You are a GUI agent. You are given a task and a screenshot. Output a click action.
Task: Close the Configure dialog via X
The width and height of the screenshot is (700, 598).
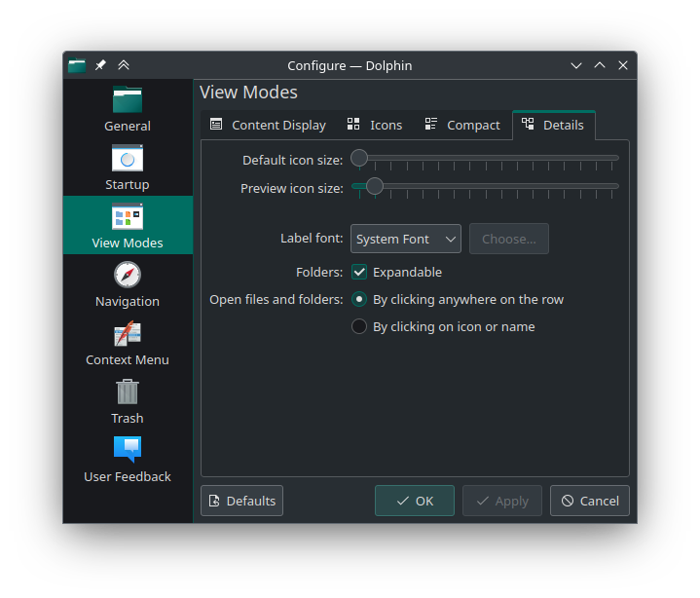click(623, 65)
